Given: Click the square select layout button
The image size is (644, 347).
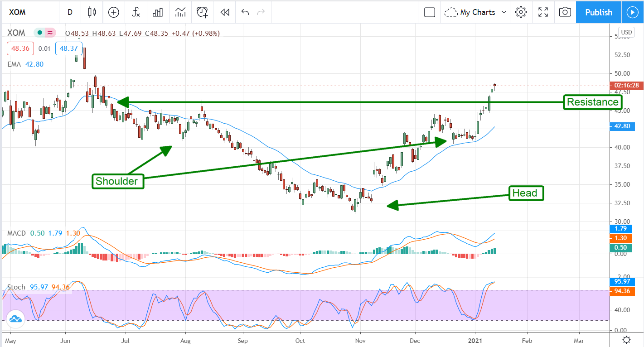Looking at the screenshot, I should 429,12.
